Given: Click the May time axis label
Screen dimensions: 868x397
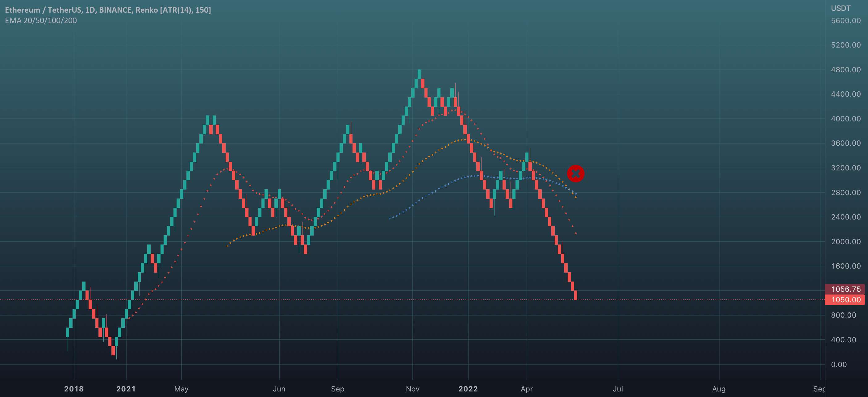Looking at the screenshot, I should (x=181, y=389).
